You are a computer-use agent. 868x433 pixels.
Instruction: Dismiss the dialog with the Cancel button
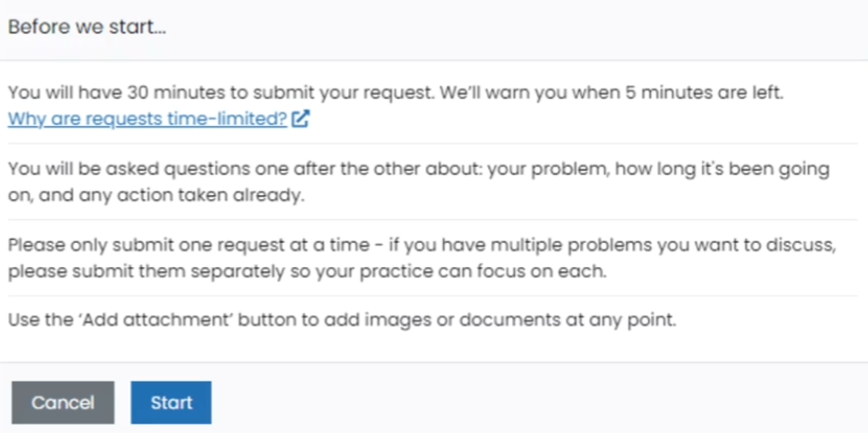(62, 402)
